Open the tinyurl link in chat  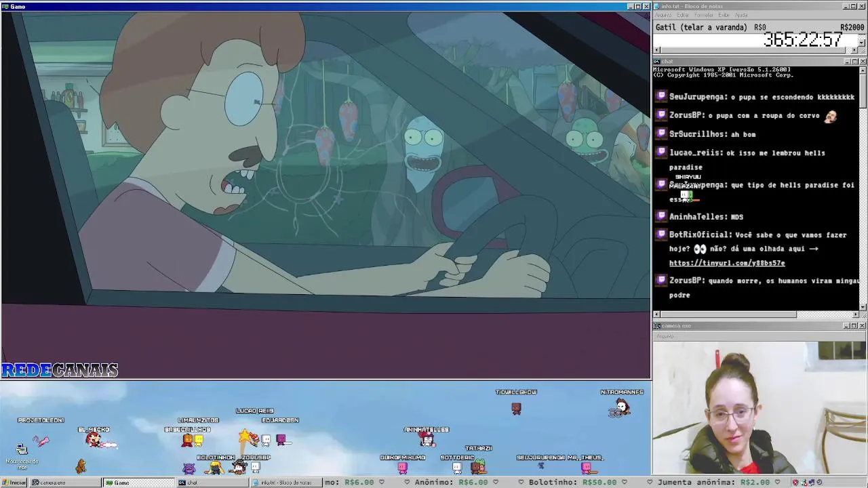click(727, 263)
